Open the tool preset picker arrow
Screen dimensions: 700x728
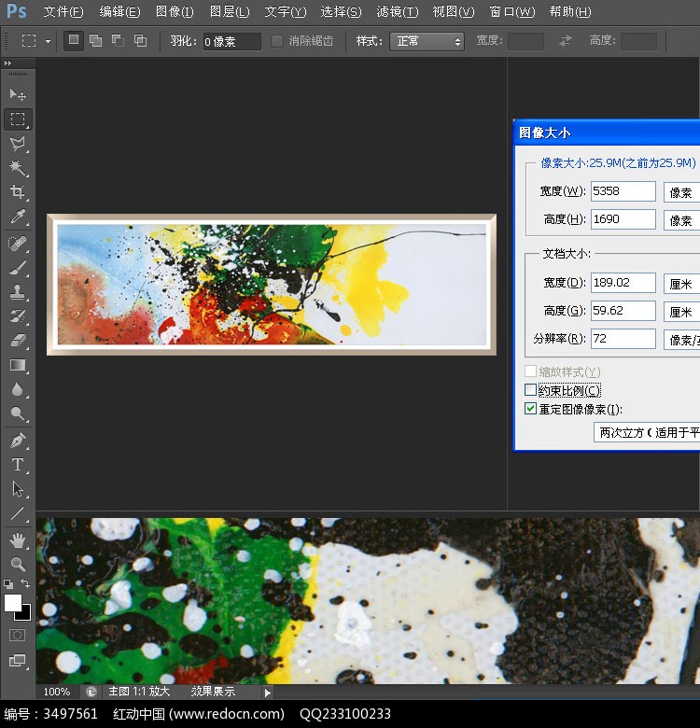click(x=48, y=41)
